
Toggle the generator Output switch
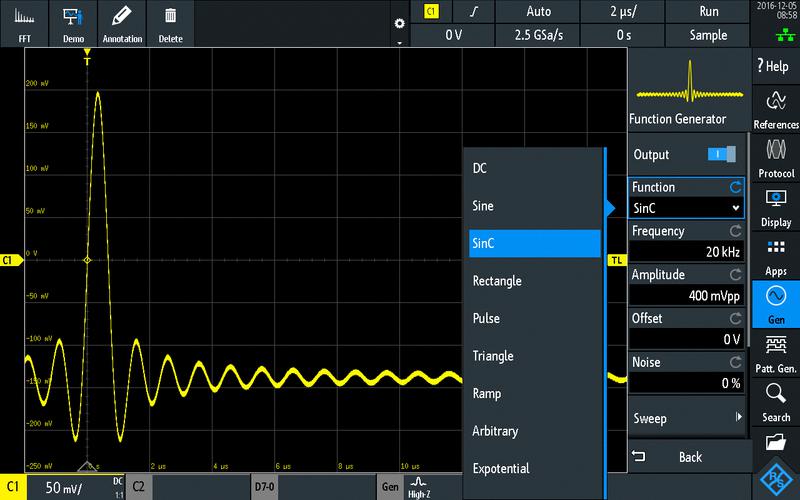(721, 154)
